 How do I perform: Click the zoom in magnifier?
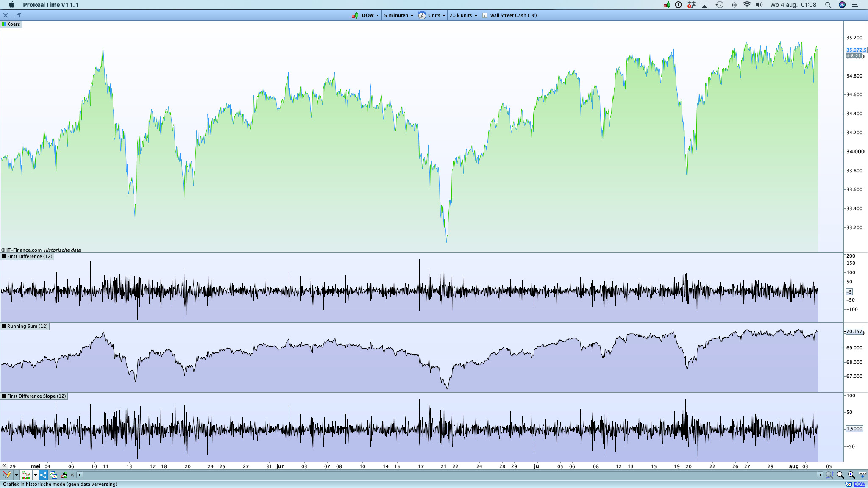(x=851, y=475)
